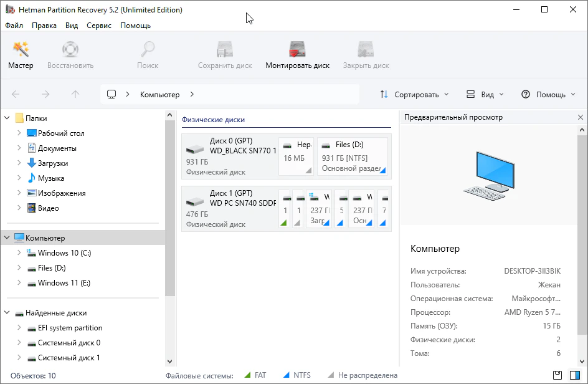This screenshot has height=384, width=588.
Task: Open the Правка menu
Action: [x=44, y=26]
